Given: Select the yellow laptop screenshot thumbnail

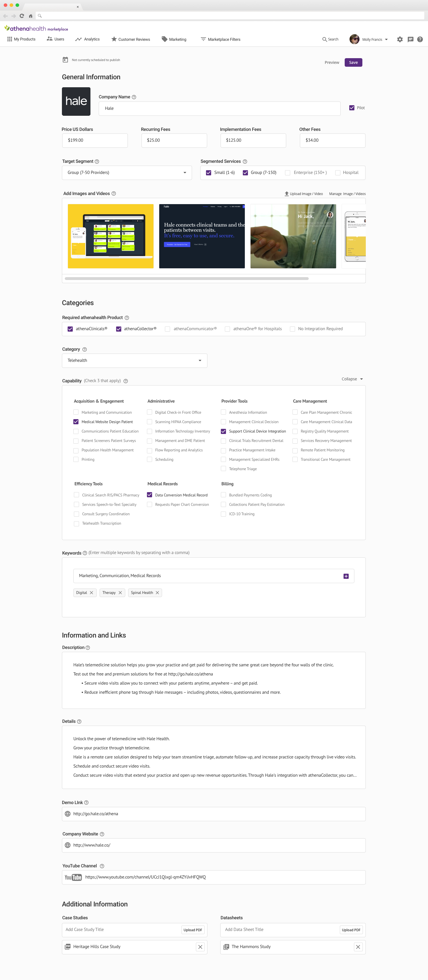Looking at the screenshot, I should pyautogui.click(x=111, y=236).
